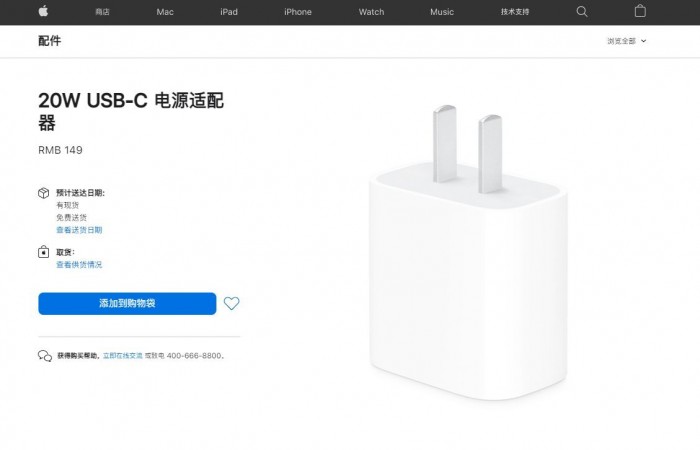This screenshot has width=700, height=450.
Task: Click the delivery box icon
Action: [x=43, y=193]
